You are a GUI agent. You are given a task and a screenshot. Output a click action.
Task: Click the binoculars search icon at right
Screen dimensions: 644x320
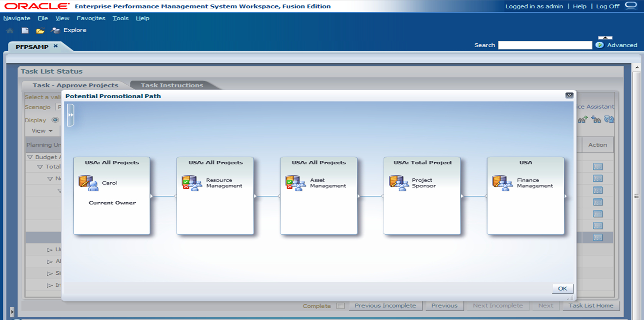click(x=583, y=120)
